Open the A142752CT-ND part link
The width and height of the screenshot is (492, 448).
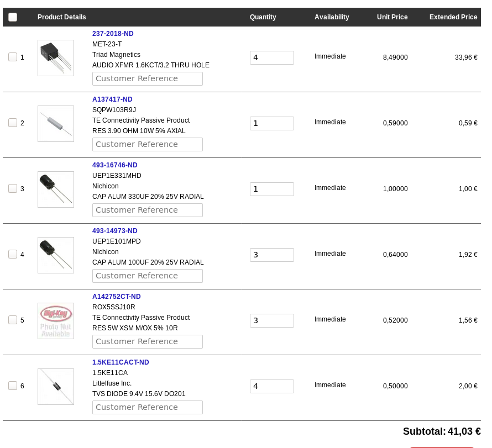117,297
